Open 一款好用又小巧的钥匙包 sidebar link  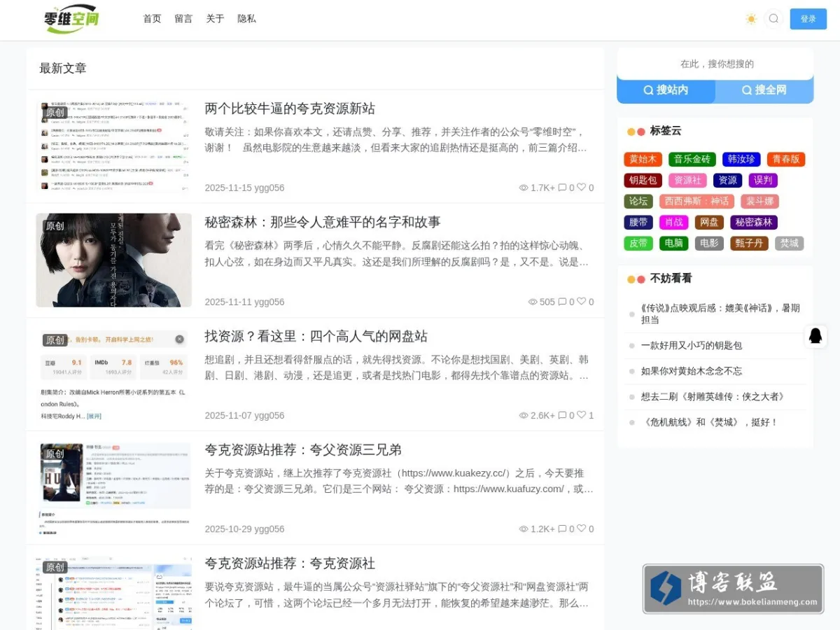pyautogui.click(x=692, y=345)
